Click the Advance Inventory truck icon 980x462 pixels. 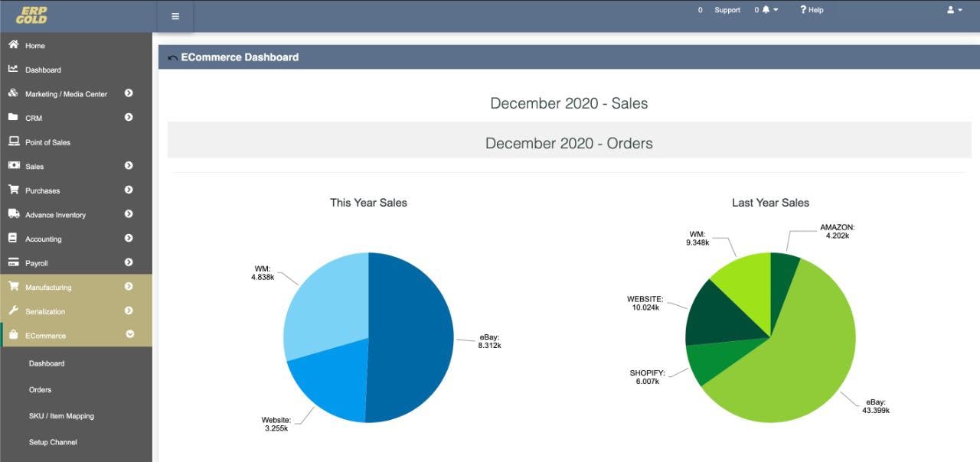[x=12, y=214]
